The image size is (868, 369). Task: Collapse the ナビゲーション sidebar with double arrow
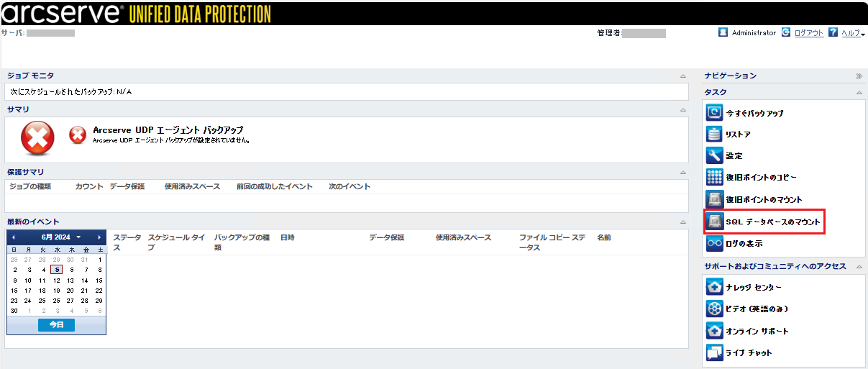click(x=859, y=76)
